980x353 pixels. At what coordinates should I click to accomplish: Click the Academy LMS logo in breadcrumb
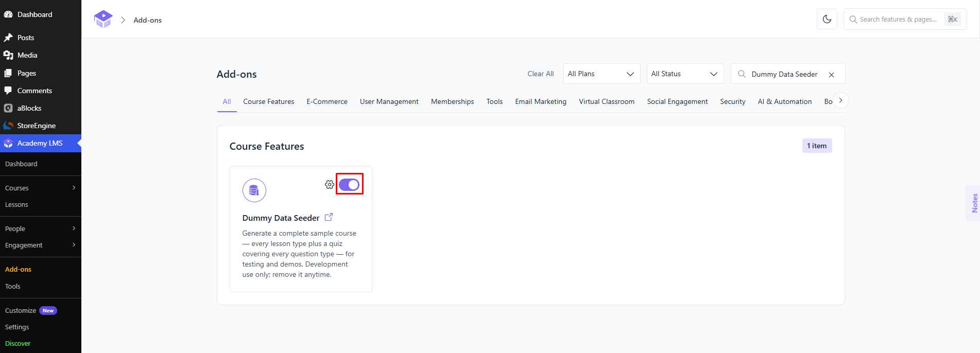[103, 19]
